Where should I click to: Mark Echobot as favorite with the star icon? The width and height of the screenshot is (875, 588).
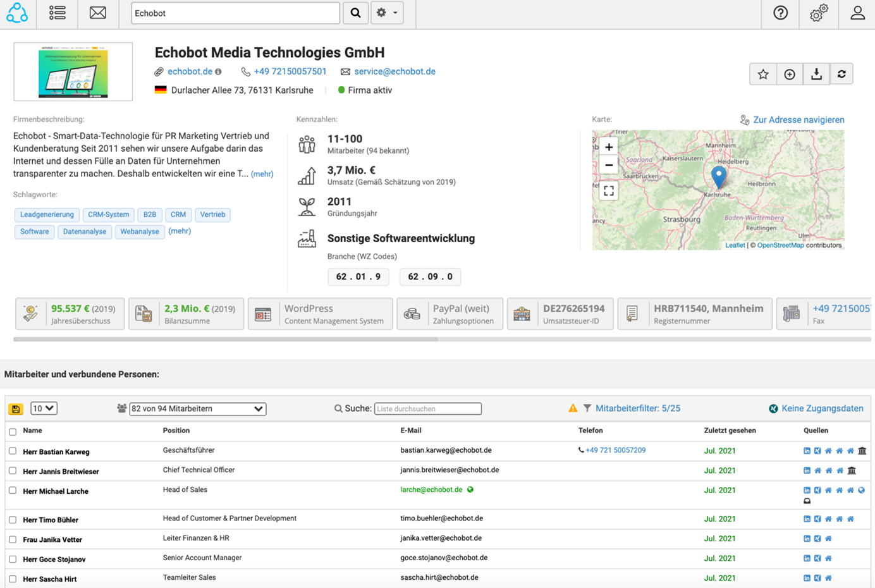(x=763, y=74)
